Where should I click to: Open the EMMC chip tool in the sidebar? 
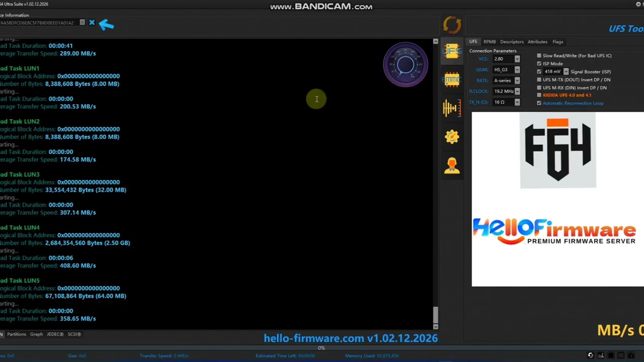click(x=452, y=79)
